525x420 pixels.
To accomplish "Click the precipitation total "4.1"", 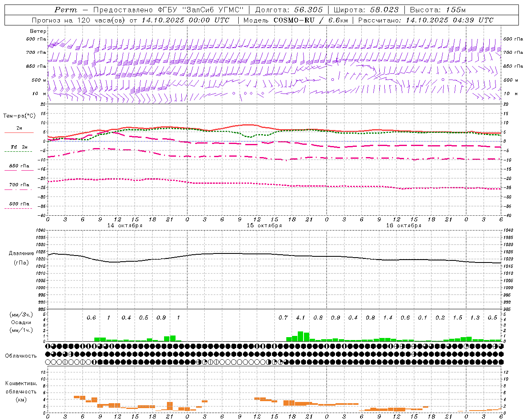I will (300, 317).
